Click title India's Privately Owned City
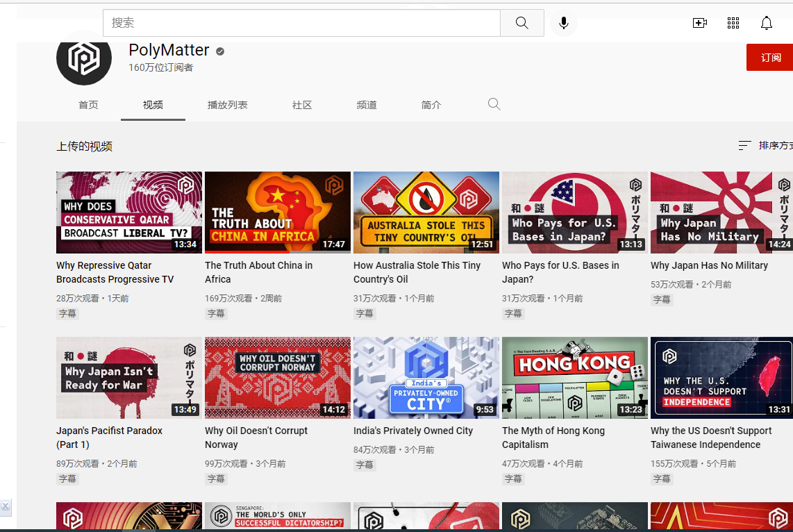Viewport: 793px width, 532px height. click(x=413, y=431)
